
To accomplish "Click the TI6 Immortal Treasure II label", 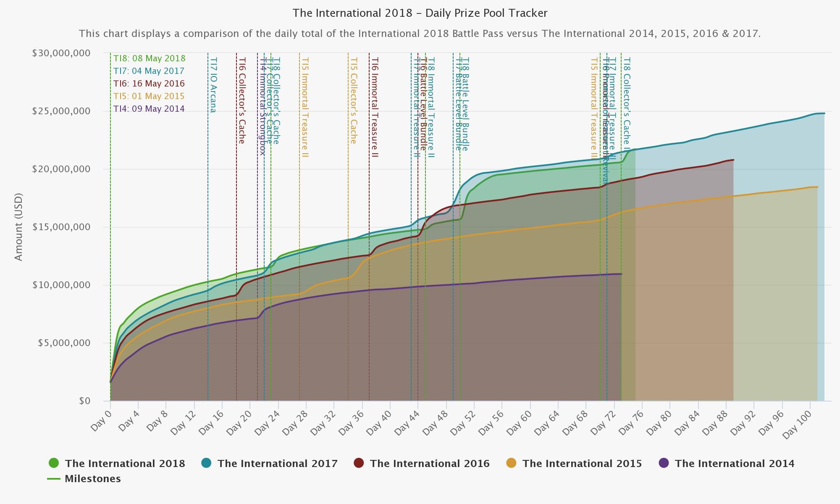I will click(x=375, y=108).
